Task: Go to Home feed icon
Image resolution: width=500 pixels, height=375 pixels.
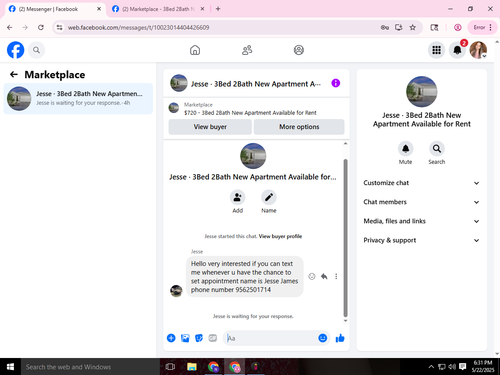Action: point(195,50)
